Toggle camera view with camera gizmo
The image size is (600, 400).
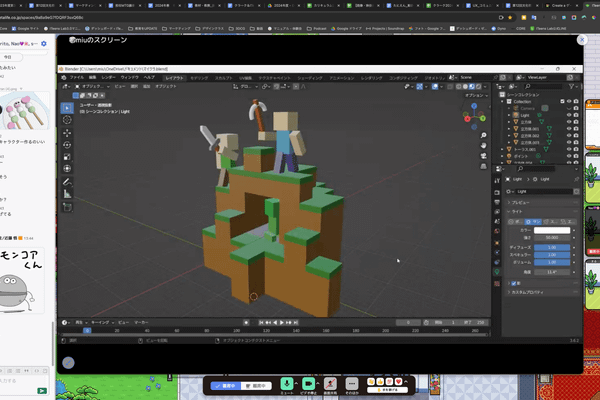[x=483, y=156]
